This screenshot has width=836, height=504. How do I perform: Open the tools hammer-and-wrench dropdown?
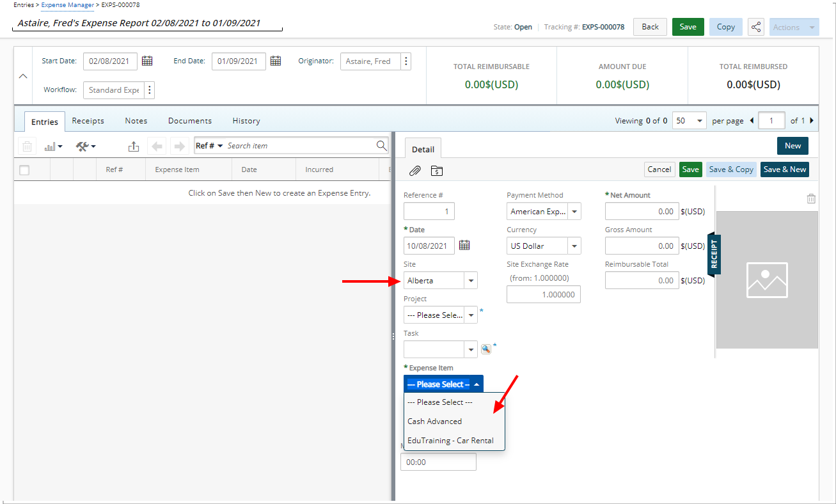(x=85, y=146)
